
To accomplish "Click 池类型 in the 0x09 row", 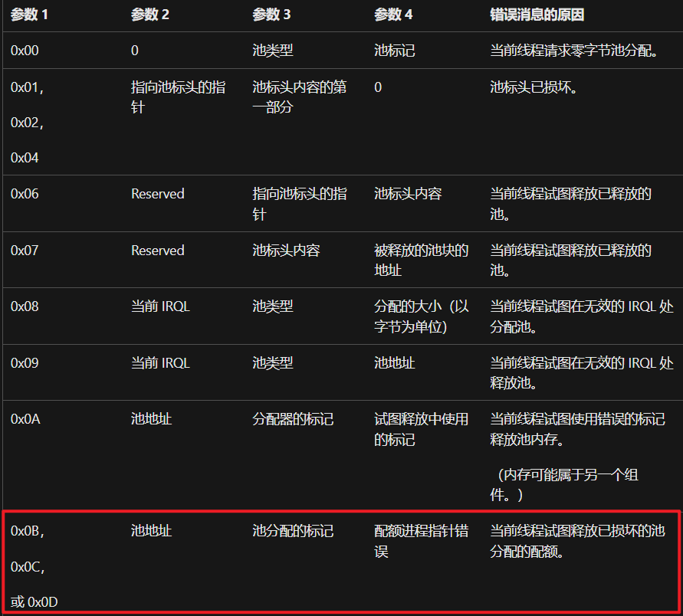I will tap(273, 363).
